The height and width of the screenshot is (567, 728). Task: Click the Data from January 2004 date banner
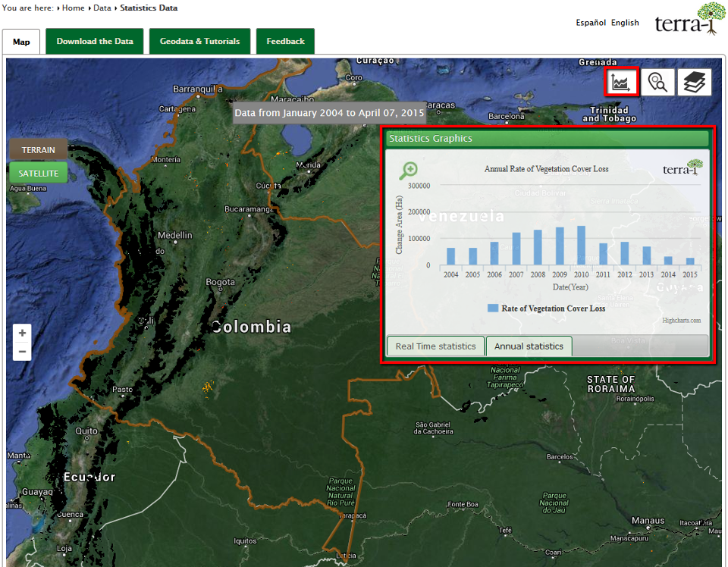click(329, 113)
